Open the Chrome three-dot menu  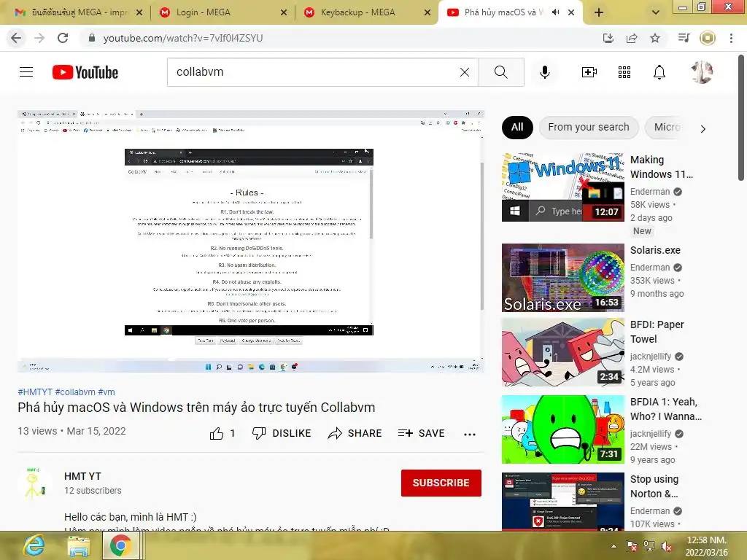(731, 38)
